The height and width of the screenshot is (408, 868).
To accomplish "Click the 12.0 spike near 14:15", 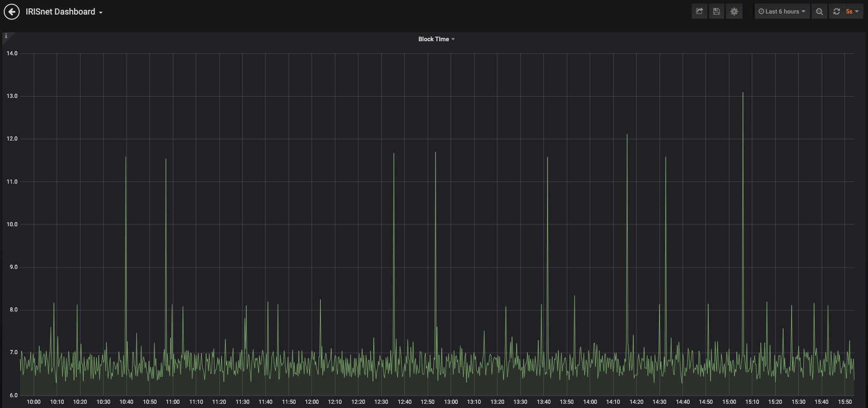I will [x=627, y=136].
